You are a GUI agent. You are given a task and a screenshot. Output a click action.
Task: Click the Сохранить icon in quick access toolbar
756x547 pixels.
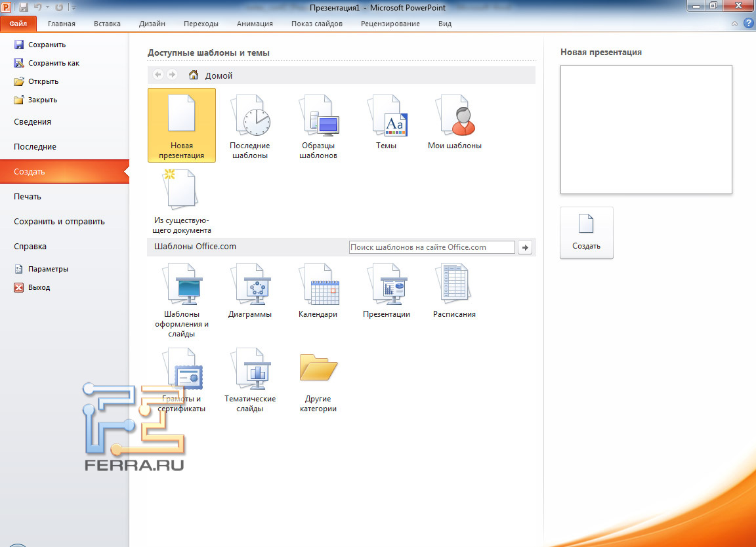click(24, 7)
